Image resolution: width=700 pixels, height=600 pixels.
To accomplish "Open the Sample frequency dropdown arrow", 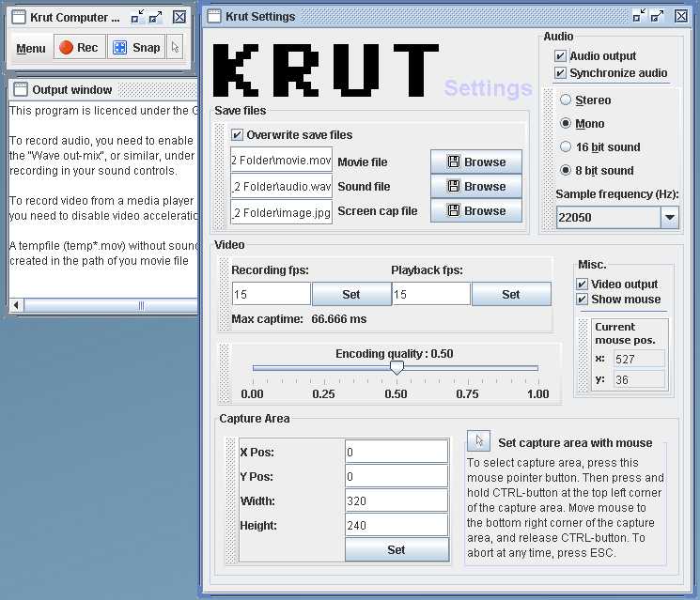I will pos(670,217).
